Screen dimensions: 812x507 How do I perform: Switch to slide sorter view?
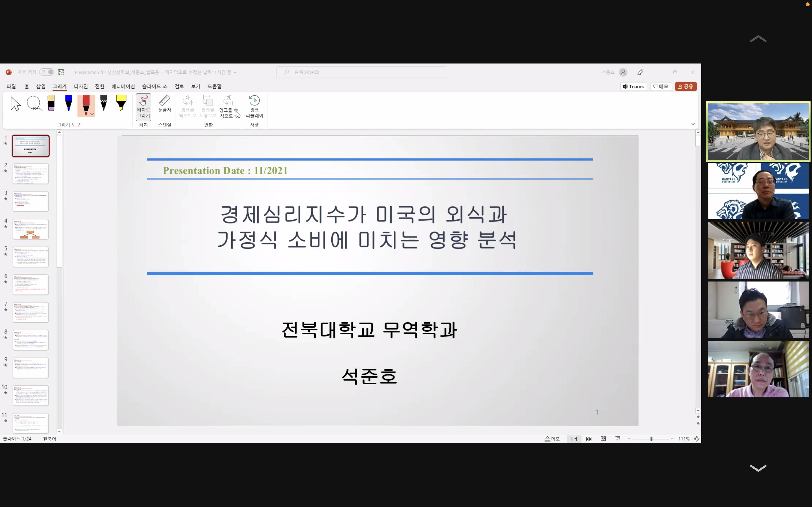[x=588, y=439]
